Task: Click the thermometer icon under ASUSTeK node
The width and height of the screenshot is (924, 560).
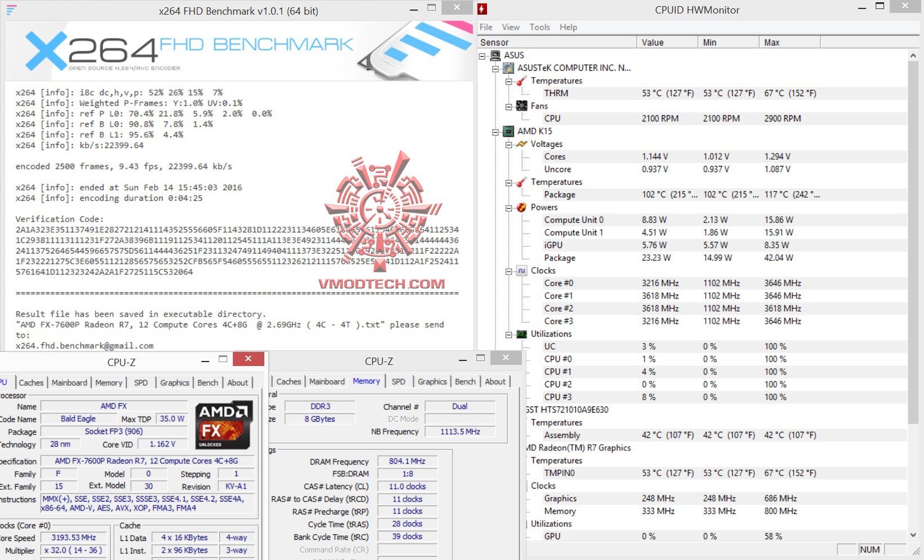Action: coord(521,81)
